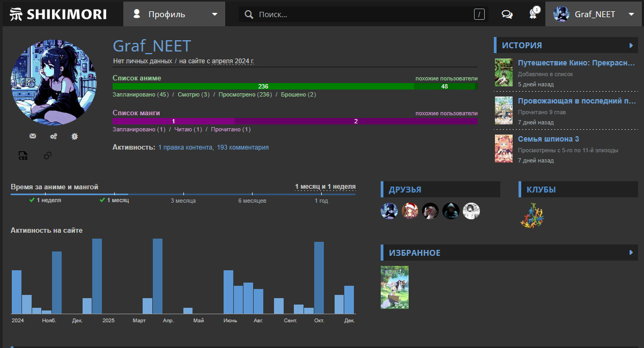Expand the Избранное section arrow
This screenshot has width=644, height=348.
pos(631,253)
